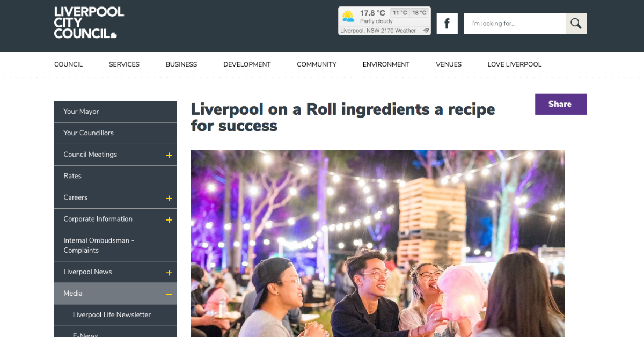Screen dimensions: 644x337
Task: Click the "I'm looking for..." search field
Action: pos(514,24)
